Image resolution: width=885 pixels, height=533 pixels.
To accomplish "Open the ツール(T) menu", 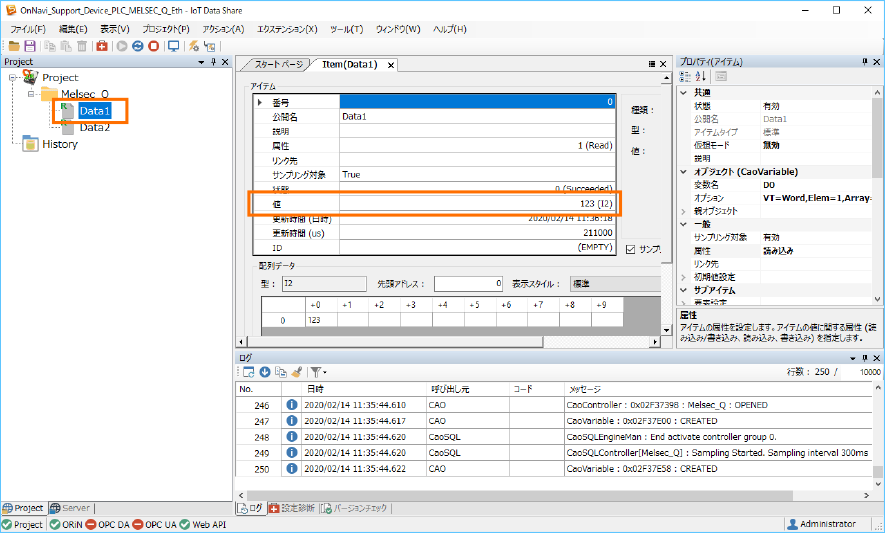I will (347, 29).
